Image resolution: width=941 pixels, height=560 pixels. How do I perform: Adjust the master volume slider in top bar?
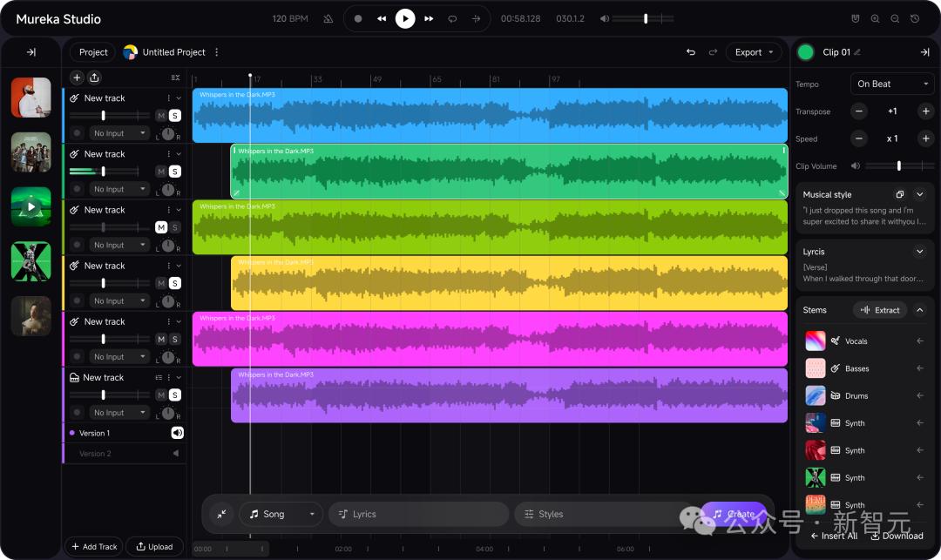[643, 18]
